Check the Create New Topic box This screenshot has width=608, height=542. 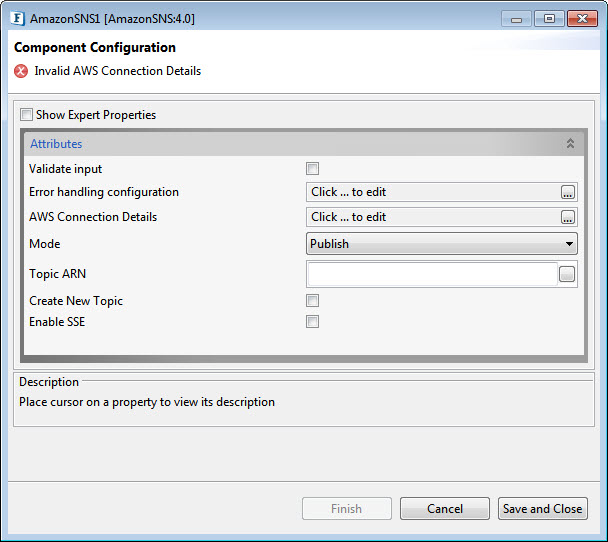click(x=312, y=300)
